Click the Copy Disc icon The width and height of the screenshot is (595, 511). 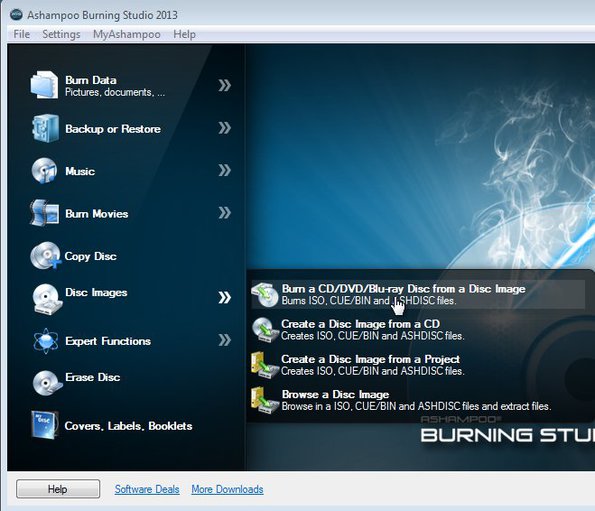pyautogui.click(x=46, y=256)
